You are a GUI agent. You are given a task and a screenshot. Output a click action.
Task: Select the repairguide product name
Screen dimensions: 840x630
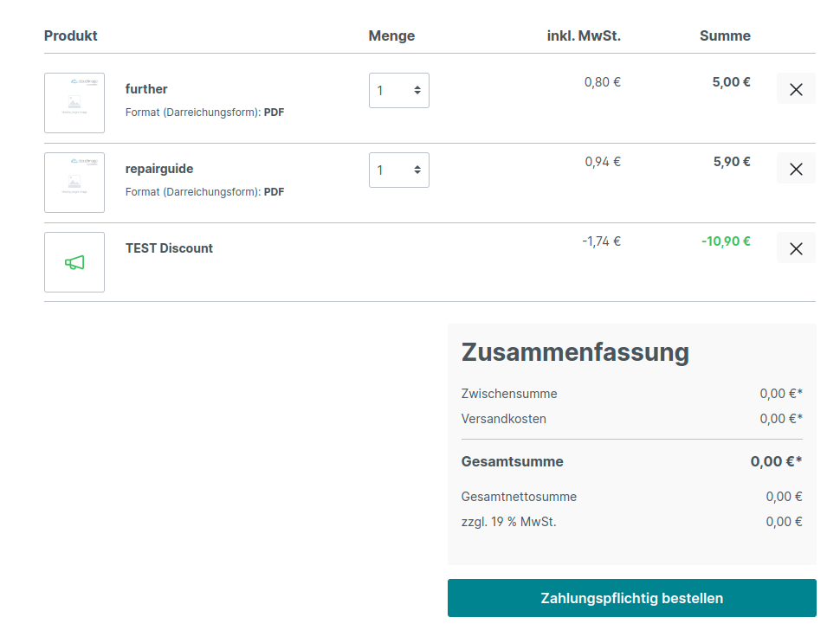159,168
